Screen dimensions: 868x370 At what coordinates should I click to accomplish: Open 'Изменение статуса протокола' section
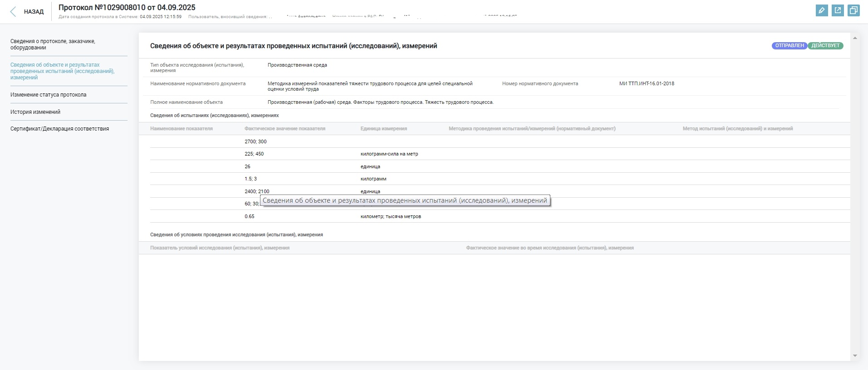[49, 95]
